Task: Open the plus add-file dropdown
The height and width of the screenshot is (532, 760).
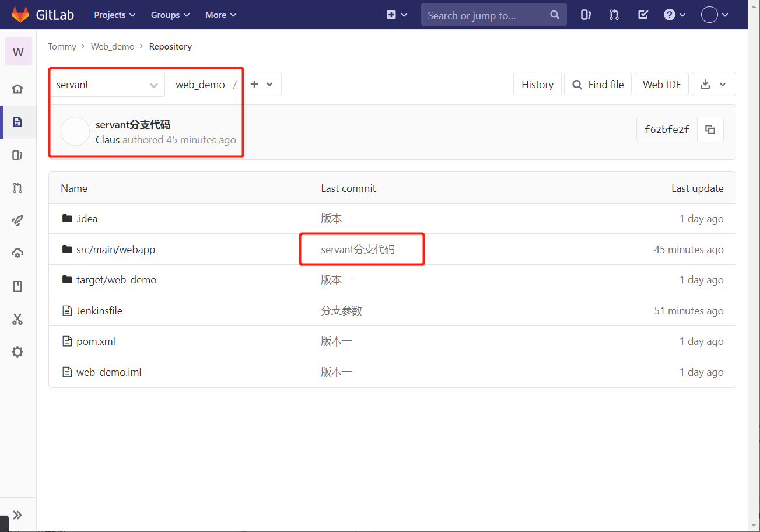Action: tap(261, 85)
